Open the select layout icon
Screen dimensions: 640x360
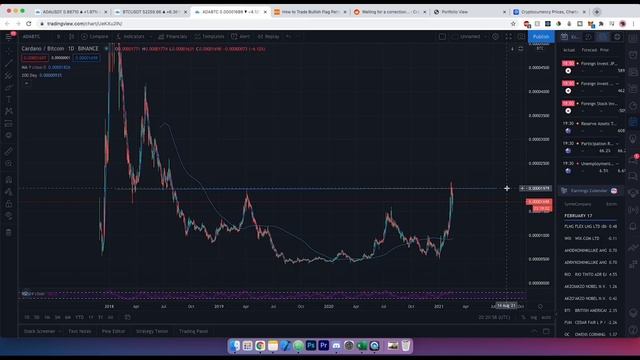pos(442,37)
